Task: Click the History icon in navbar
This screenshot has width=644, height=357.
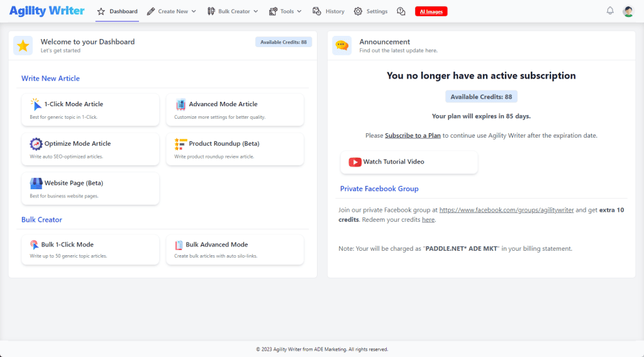Action: [x=317, y=11]
